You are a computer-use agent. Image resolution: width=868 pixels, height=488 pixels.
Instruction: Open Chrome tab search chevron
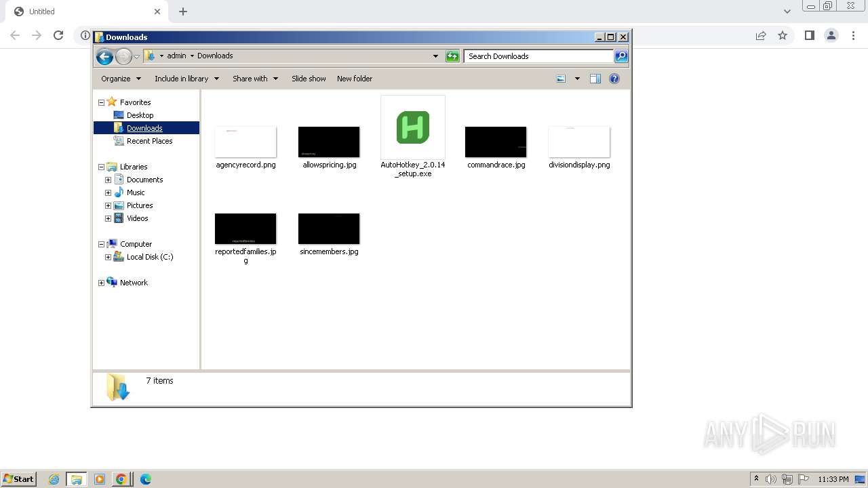[787, 12]
